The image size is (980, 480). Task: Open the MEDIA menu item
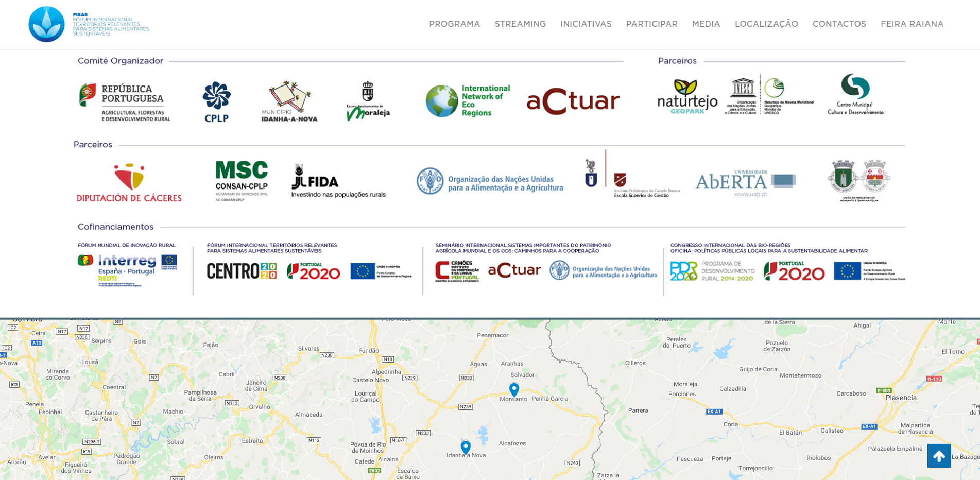[706, 24]
